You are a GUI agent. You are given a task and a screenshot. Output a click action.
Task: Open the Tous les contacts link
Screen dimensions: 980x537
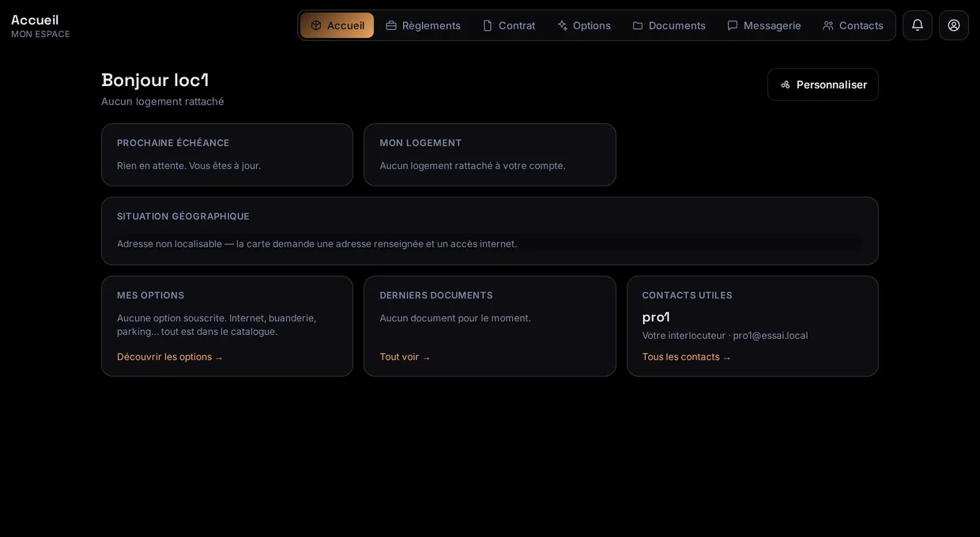pyautogui.click(x=686, y=357)
